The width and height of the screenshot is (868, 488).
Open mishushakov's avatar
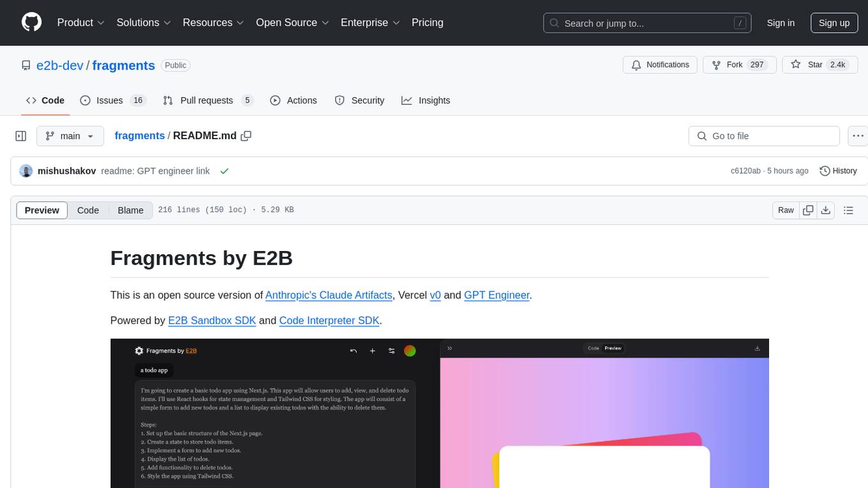pyautogui.click(x=26, y=171)
